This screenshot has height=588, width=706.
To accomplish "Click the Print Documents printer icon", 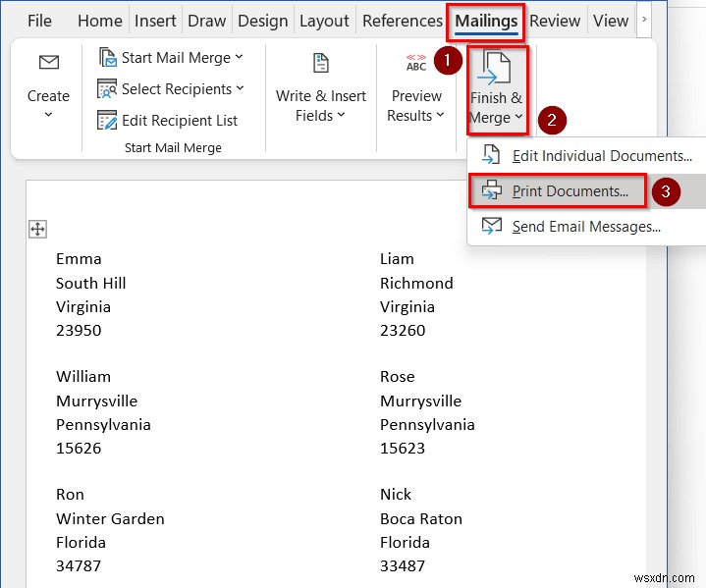I will tap(491, 190).
